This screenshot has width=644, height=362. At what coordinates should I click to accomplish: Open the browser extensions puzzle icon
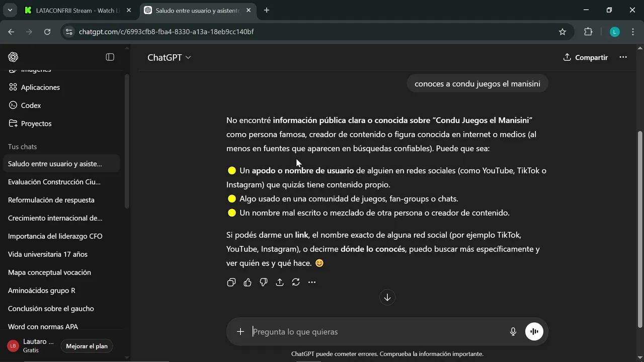(x=588, y=32)
